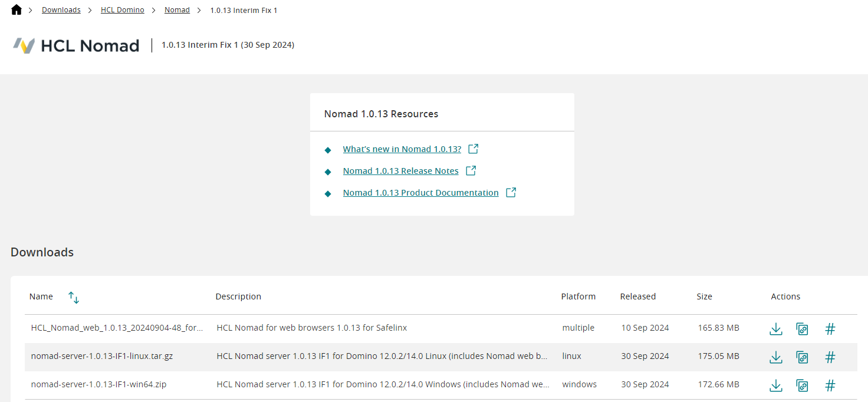Open the HCL Nomad logo
The height and width of the screenshot is (402, 868).
click(76, 45)
